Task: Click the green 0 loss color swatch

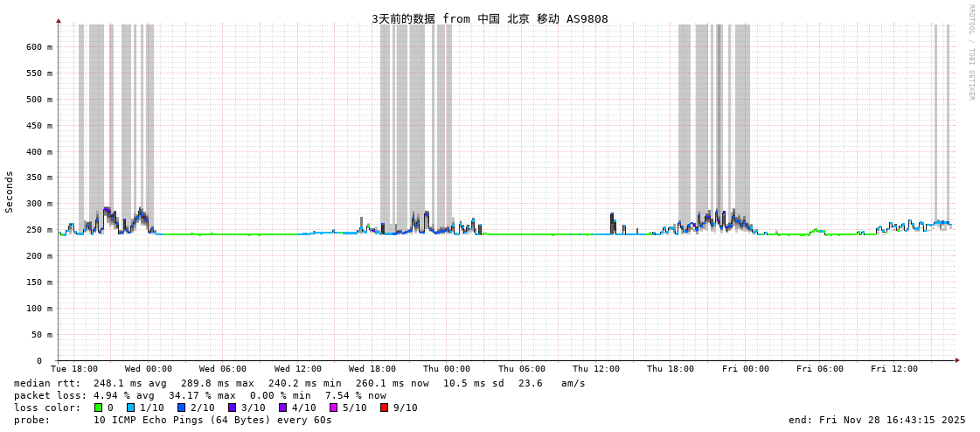Action: coord(99,408)
